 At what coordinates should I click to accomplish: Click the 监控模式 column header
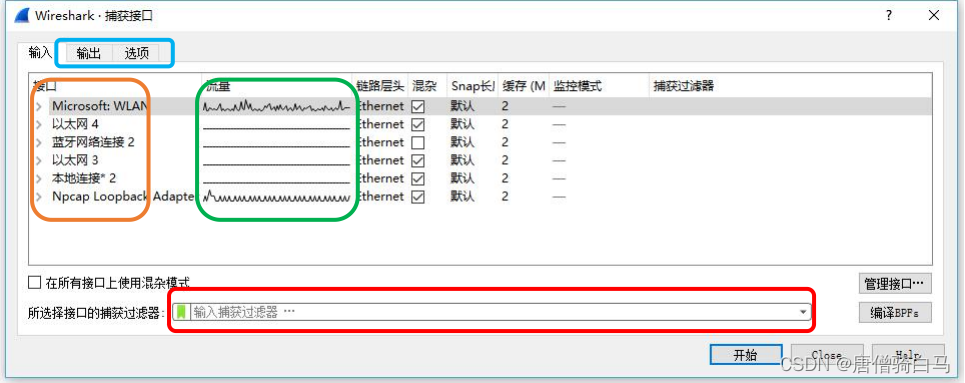pos(599,86)
